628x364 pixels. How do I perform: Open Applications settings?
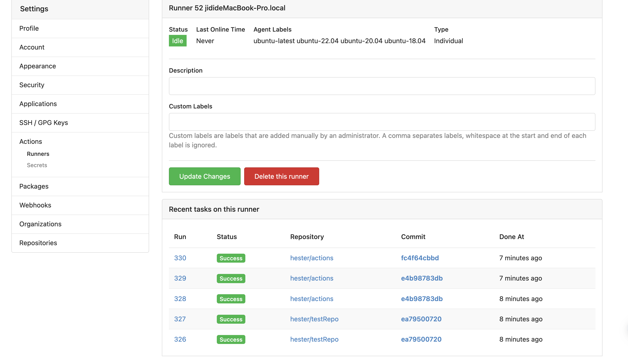[x=80, y=104]
